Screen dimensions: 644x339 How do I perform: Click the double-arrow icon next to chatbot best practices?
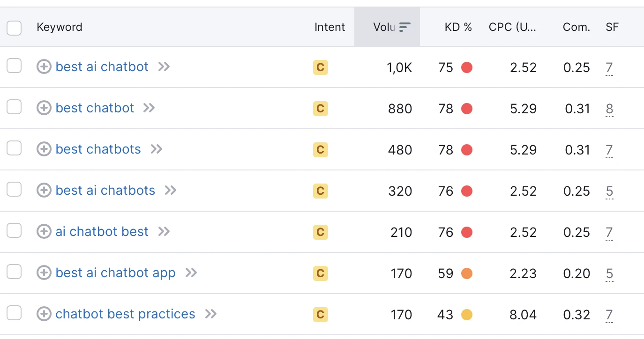click(211, 314)
